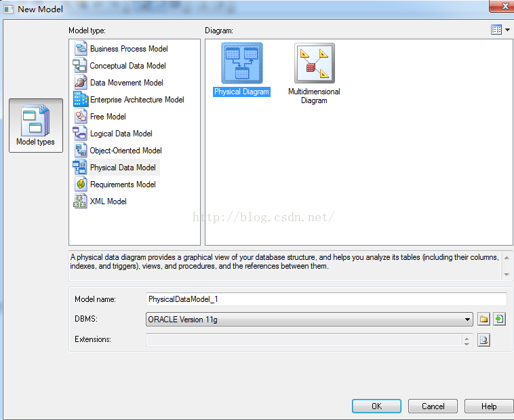Select Free Model text
Viewport: 514px width, 420px height.
coord(108,117)
